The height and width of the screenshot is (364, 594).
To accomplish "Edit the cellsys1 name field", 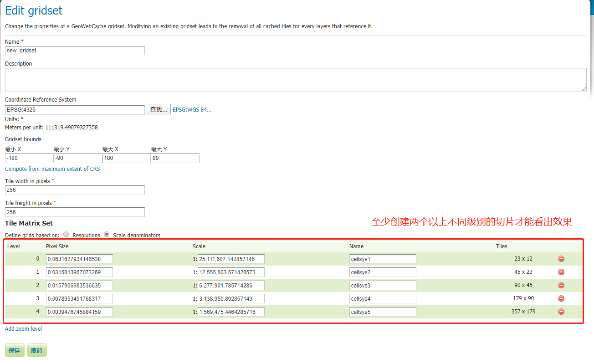I will pyautogui.click(x=383, y=259).
